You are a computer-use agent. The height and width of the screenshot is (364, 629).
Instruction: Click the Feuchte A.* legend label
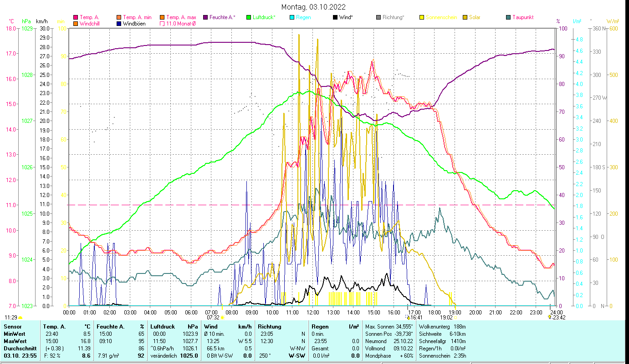coord(223,17)
